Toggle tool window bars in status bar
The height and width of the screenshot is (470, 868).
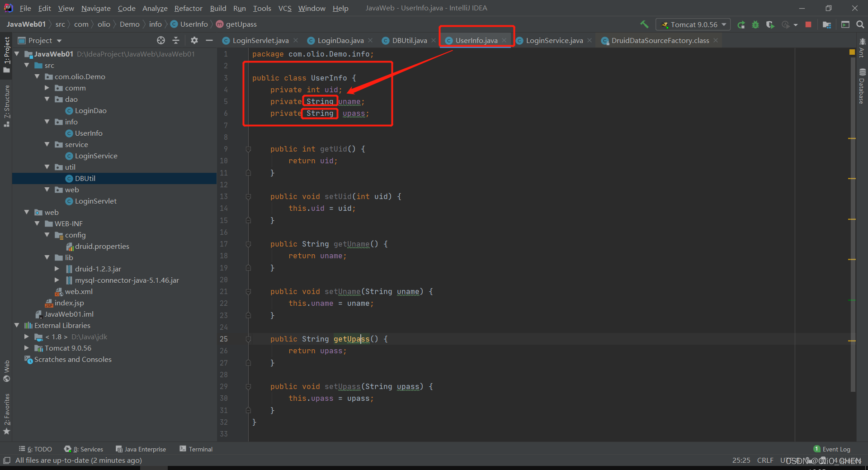click(6, 461)
